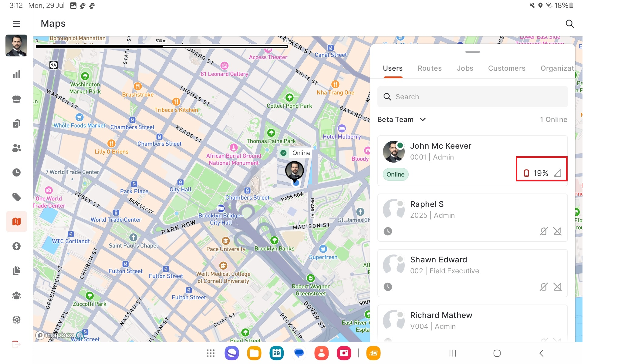Open the Jobs tab
The height and width of the screenshot is (364, 628).
[x=465, y=68]
